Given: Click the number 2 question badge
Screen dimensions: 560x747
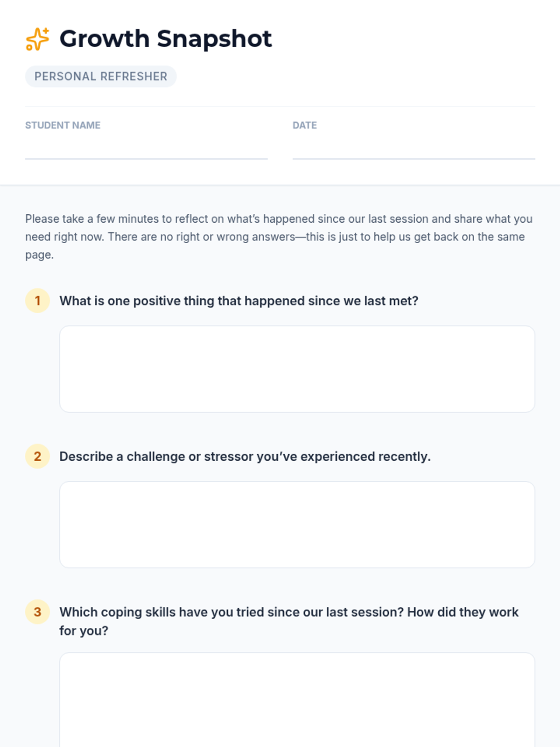Looking at the screenshot, I should [x=37, y=456].
